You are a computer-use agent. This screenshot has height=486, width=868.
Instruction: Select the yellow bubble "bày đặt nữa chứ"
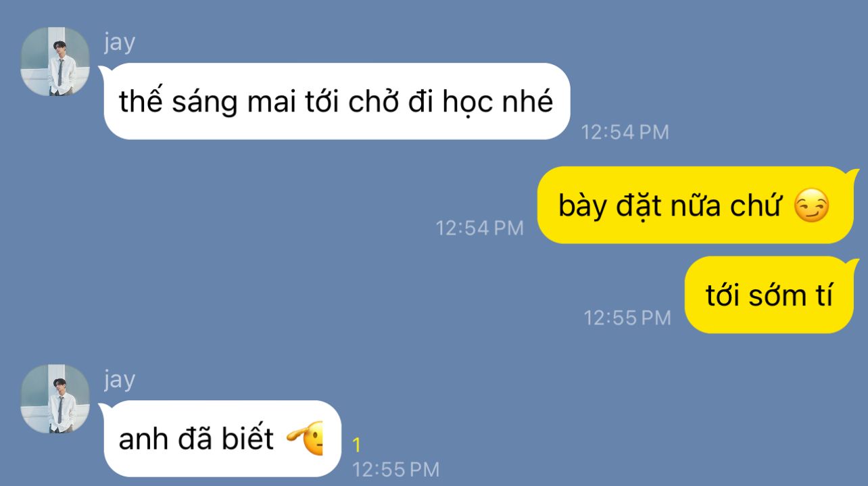point(696,205)
